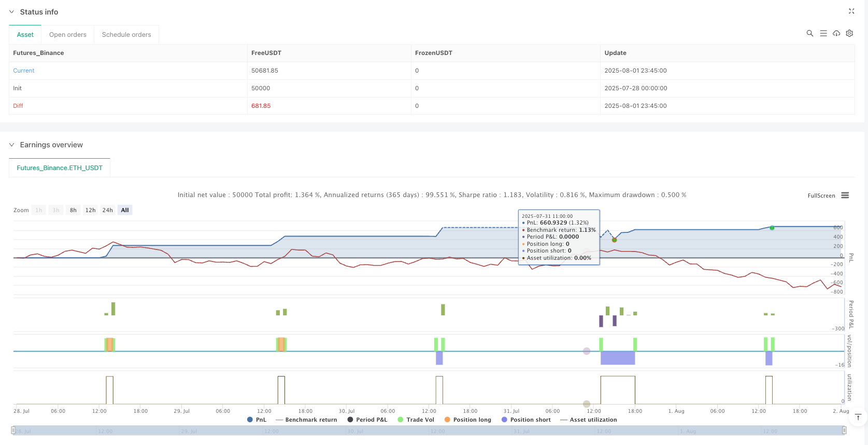Open the chart hamburger menu icon

pos(845,196)
